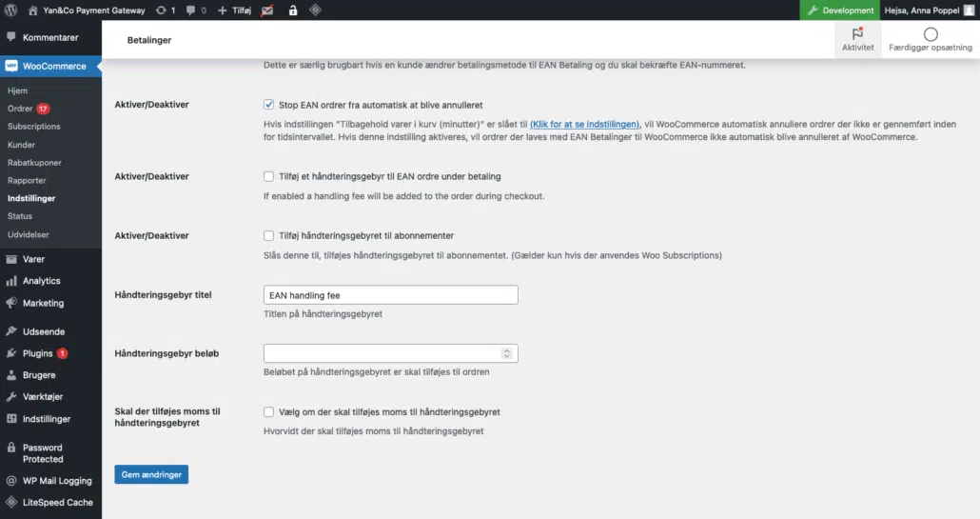This screenshot has height=519, width=980.
Task: Click the Håndteringsgebyr beløb label
Action: 167,353
